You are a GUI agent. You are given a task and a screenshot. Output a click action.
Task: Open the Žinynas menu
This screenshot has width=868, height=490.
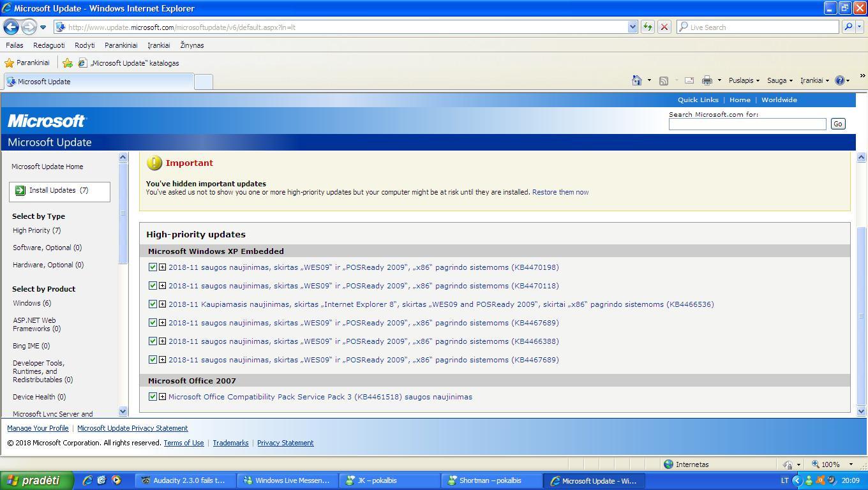coord(191,45)
